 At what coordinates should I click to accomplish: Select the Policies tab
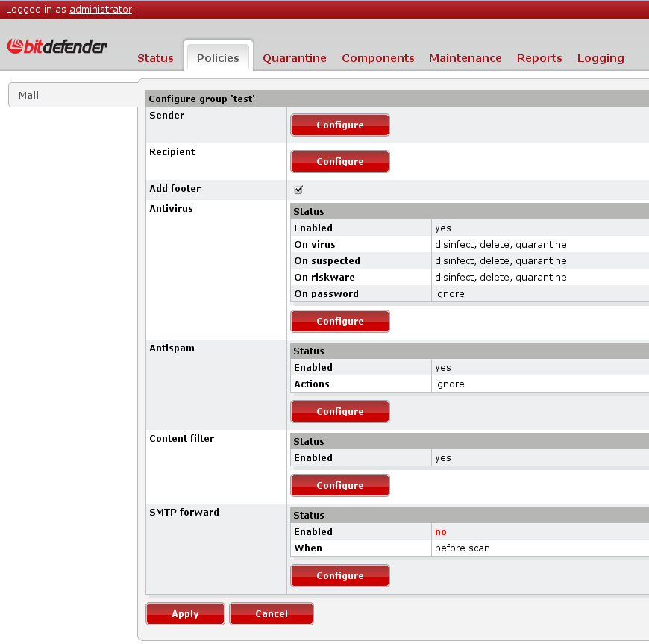(218, 57)
